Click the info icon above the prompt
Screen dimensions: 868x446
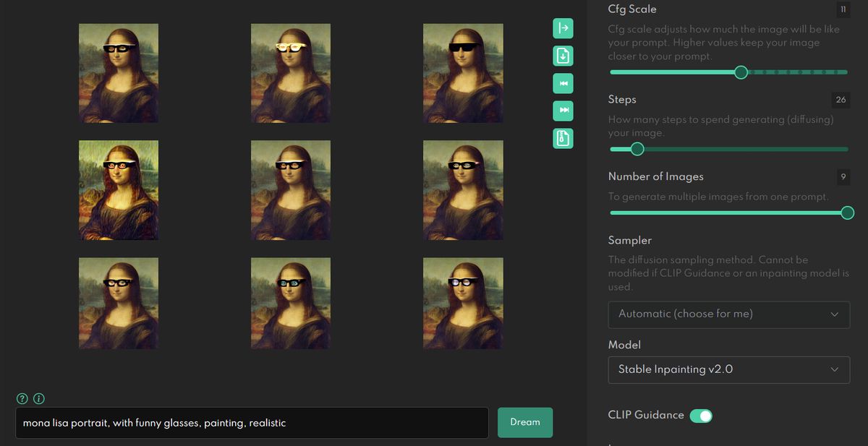pos(39,399)
